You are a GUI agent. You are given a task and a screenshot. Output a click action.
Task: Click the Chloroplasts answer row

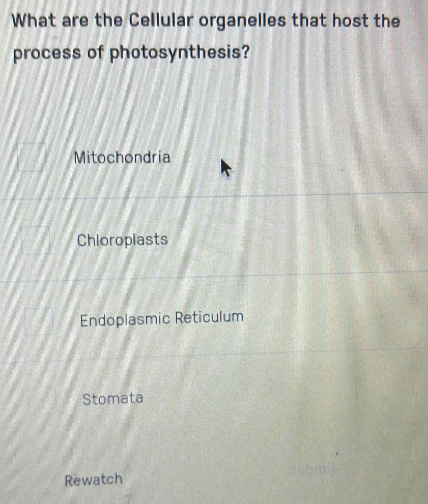(x=204, y=240)
